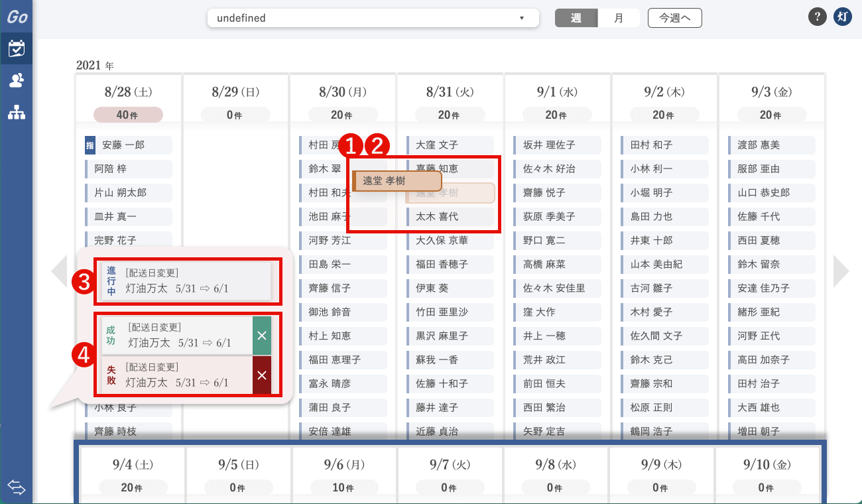Screen dimensions: 862x504
Task: Switch to 月 view
Action: tap(619, 18)
